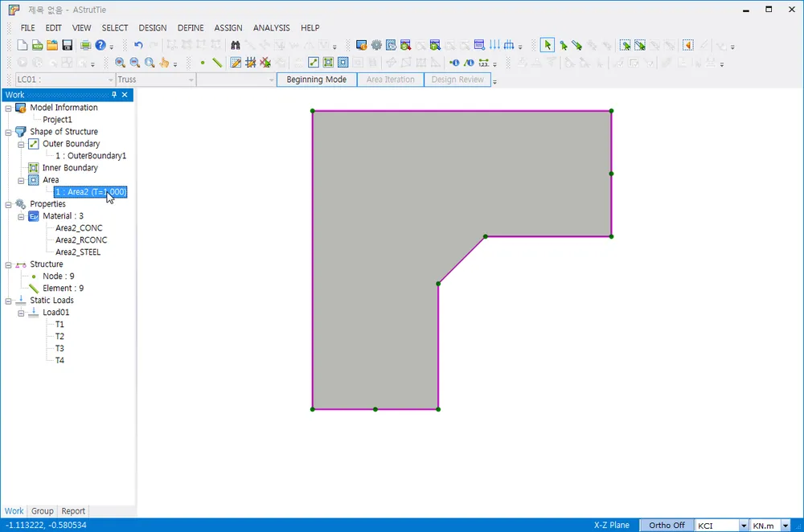Screen dimensions: 804x532
Task: Select load T3 in the tree
Action: point(60,349)
